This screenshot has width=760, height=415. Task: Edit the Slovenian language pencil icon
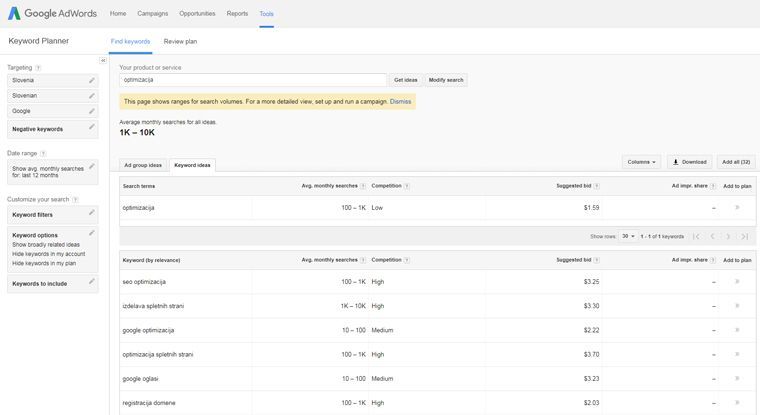(92, 96)
